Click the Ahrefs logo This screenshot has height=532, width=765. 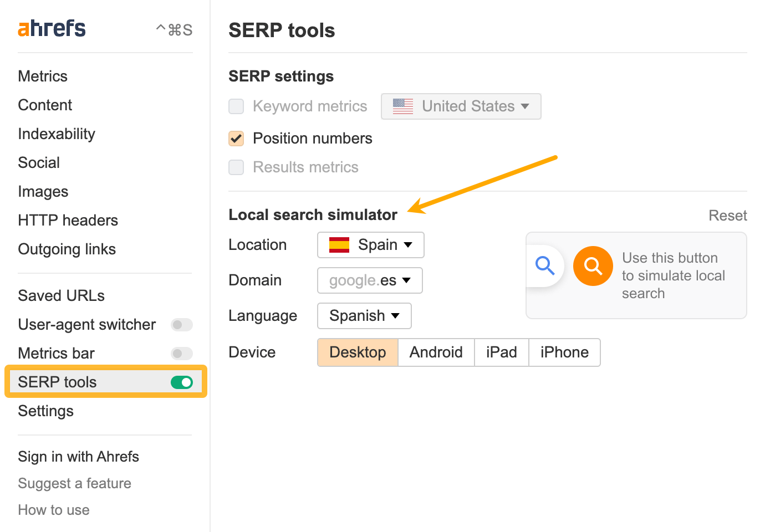click(52, 28)
